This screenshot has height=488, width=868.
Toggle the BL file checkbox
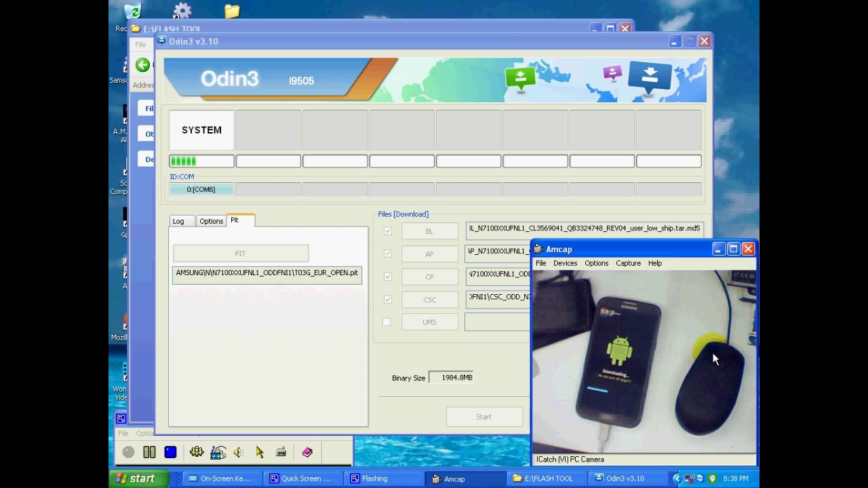387,231
